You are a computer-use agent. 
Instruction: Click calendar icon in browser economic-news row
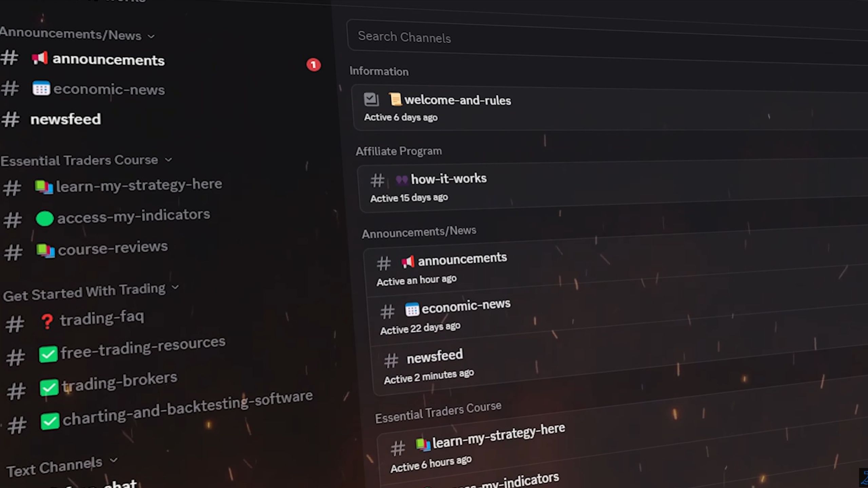(412, 309)
